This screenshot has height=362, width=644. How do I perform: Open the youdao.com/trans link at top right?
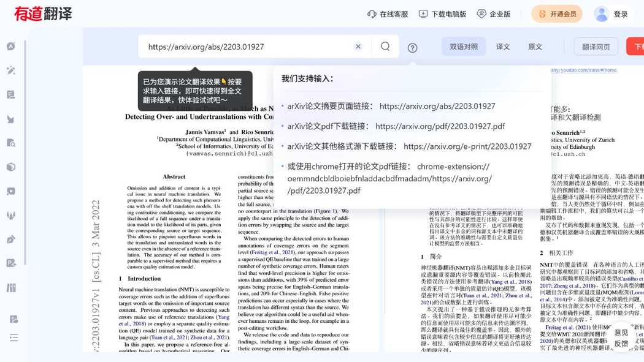(x=584, y=70)
